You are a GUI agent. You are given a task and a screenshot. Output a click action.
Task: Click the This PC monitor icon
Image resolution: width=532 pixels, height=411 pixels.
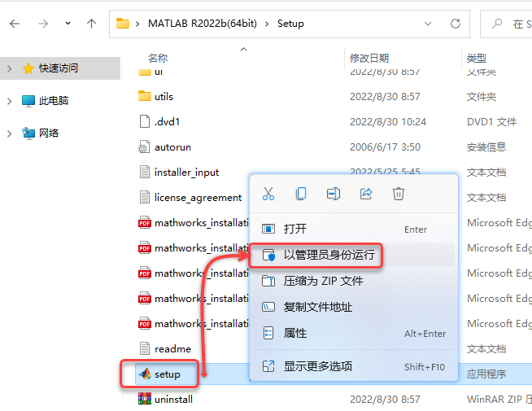[x=28, y=101]
